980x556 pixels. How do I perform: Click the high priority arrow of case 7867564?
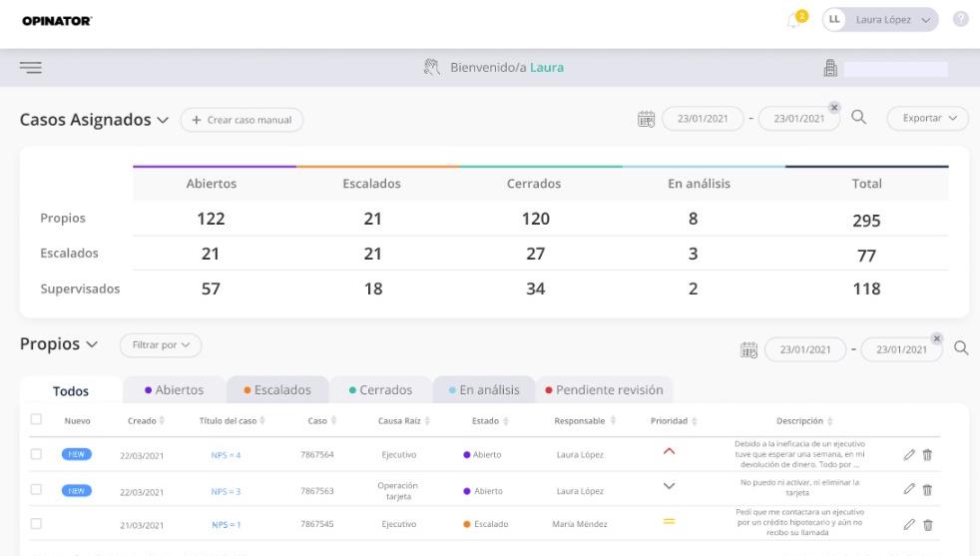pyautogui.click(x=669, y=451)
